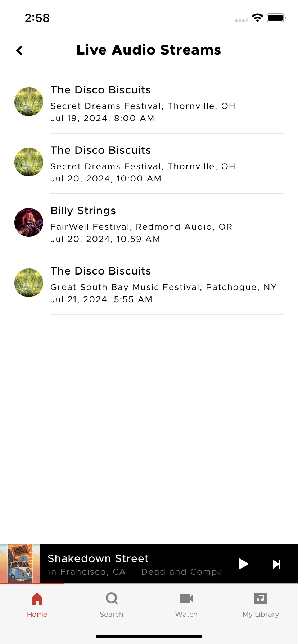Viewport: 298px width, 644px height.
Task: Go back using the left chevron
Action: [19, 50]
